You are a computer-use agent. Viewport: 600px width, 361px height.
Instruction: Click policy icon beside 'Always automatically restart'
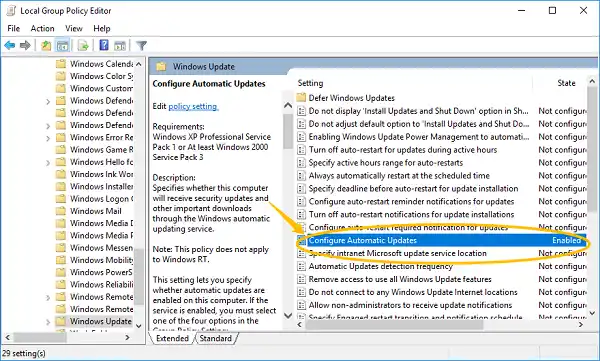point(302,176)
